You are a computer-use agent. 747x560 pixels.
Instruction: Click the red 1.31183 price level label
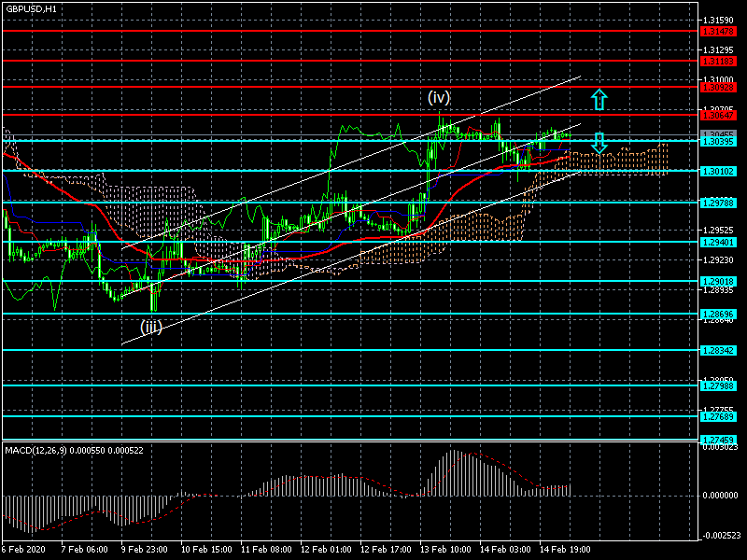[718, 62]
